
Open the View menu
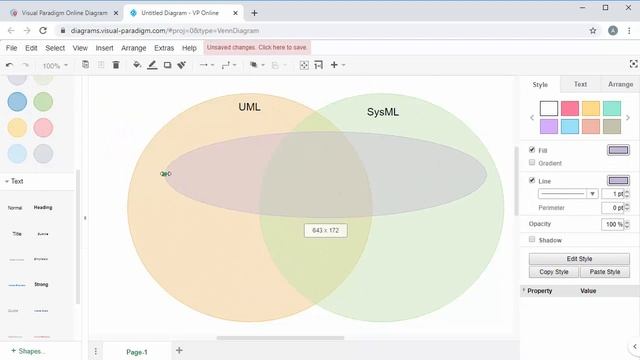click(80, 48)
